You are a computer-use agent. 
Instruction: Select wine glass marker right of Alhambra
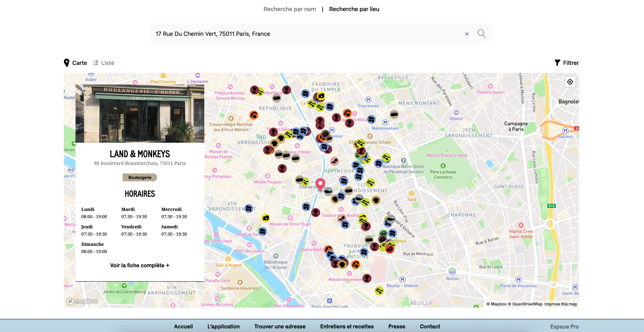point(287,90)
